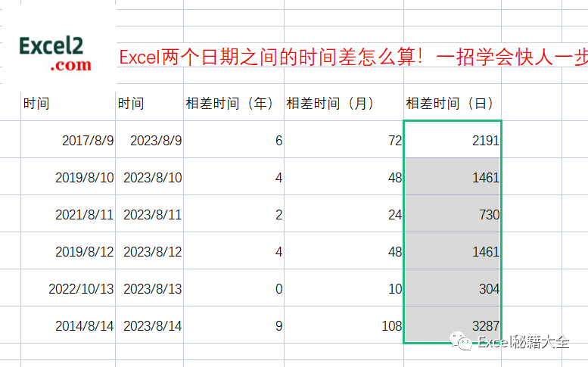Viewport: 588px width, 367px height.
Task: Select the 相差时间（年） header cell
Action: 234,103
